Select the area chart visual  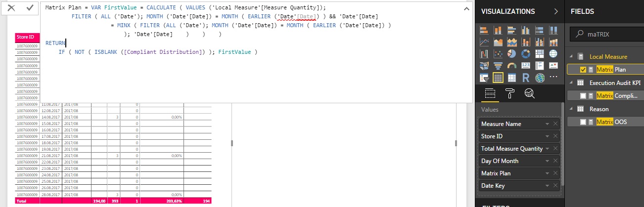click(x=498, y=42)
